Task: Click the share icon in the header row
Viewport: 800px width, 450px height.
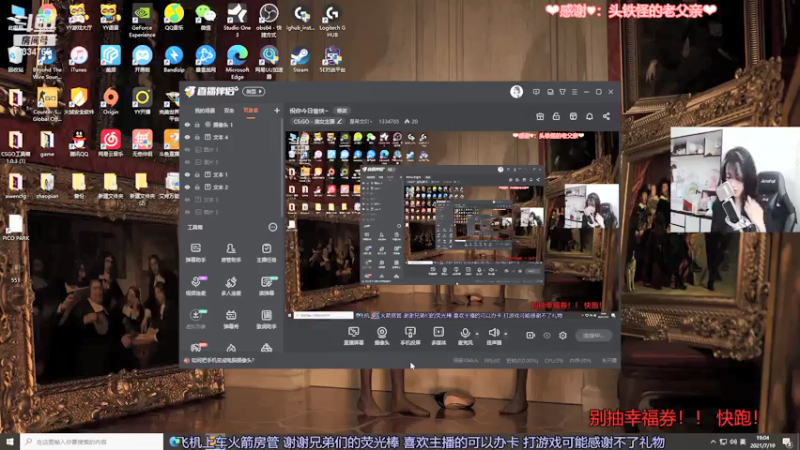Action: coord(606,116)
